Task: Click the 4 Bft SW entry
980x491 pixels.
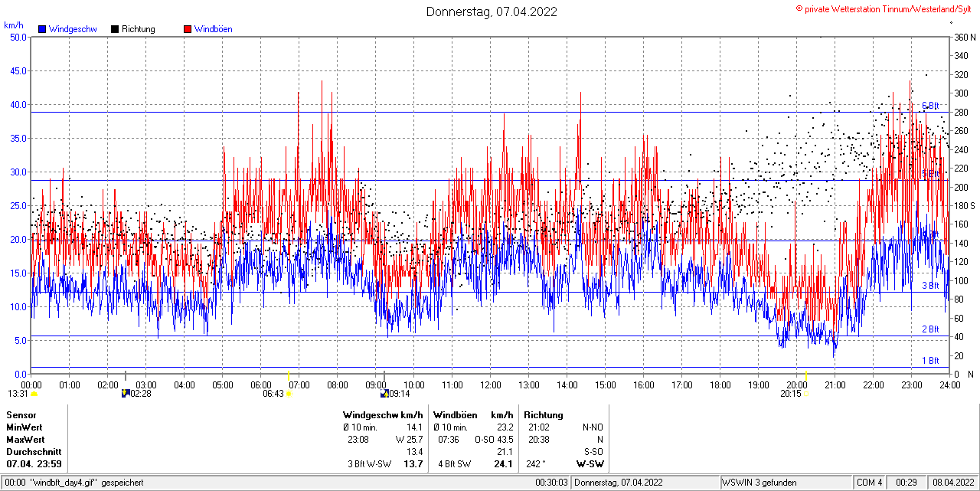Action: (455, 464)
